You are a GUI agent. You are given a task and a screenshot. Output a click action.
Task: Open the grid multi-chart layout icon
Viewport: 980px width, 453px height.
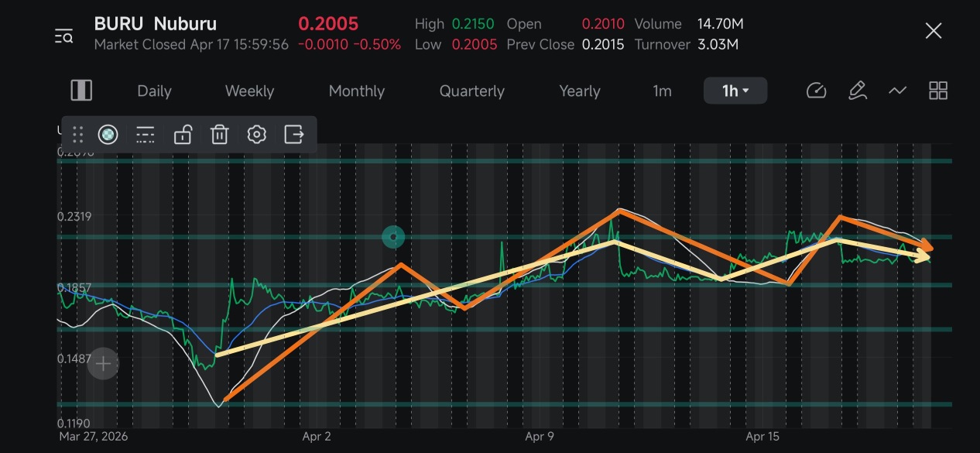click(938, 91)
